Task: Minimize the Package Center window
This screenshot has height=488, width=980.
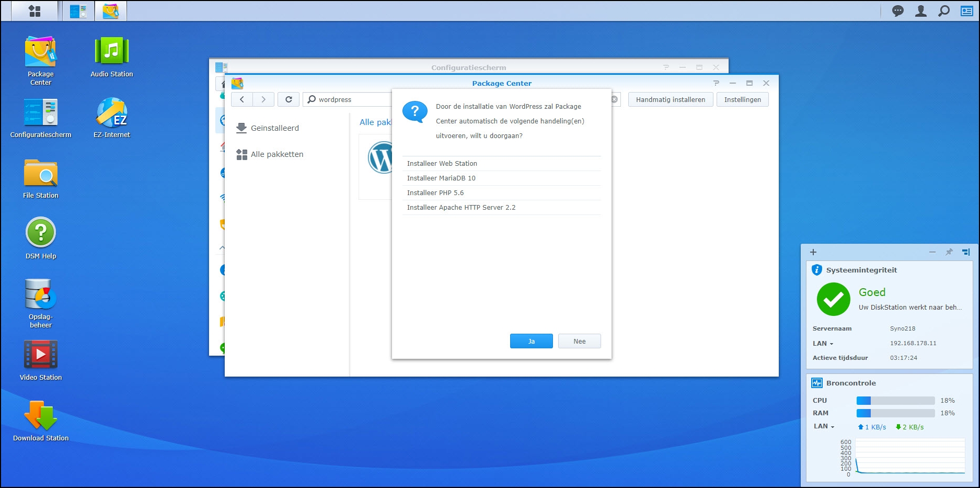Action: (733, 83)
